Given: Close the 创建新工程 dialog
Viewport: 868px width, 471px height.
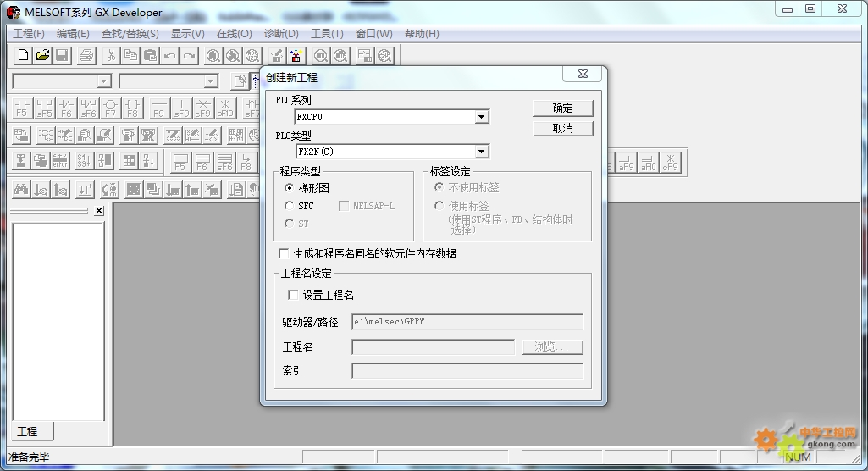Looking at the screenshot, I should tap(583, 74).
